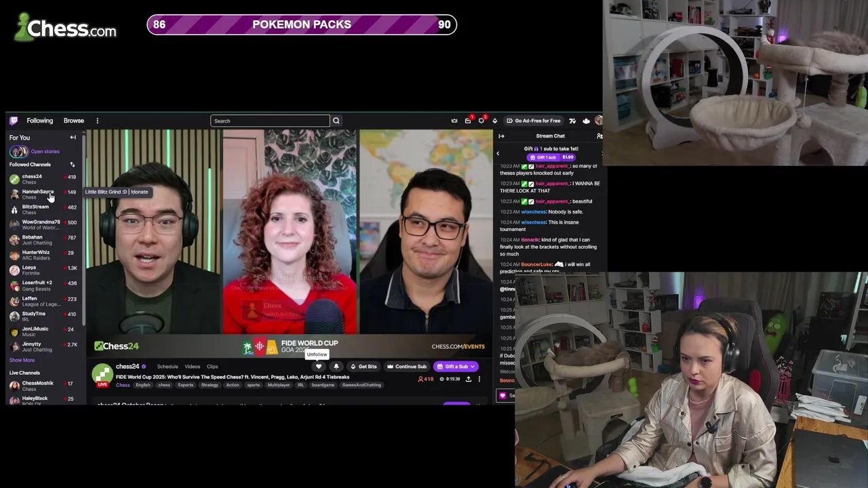Collapse the Stream Chat panel
The image size is (868, 488).
(x=501, y=136)
